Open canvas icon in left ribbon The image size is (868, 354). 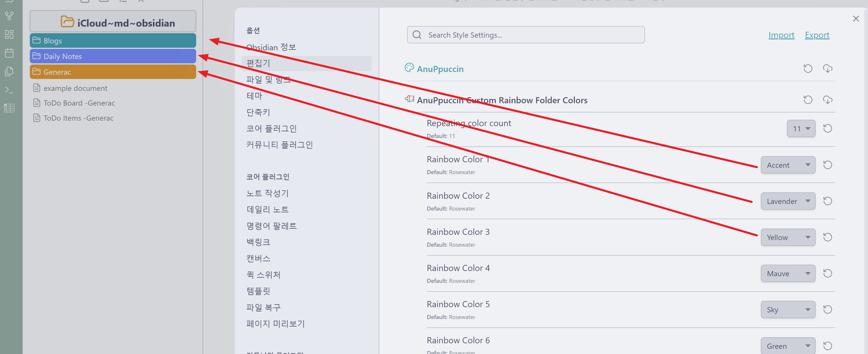click(10, 34)
